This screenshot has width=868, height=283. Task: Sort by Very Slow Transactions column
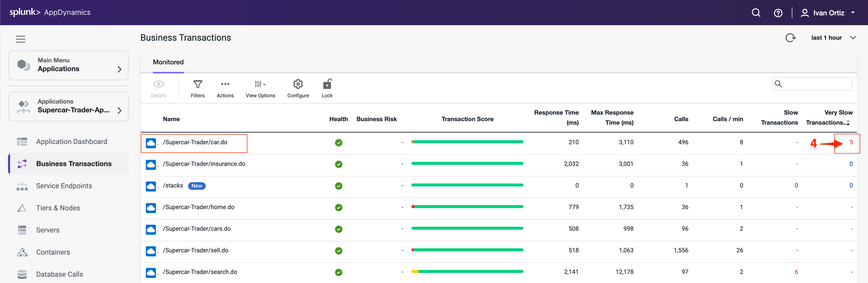(x=829, y=118)
